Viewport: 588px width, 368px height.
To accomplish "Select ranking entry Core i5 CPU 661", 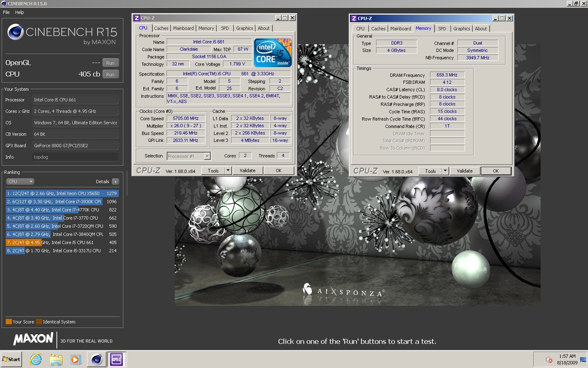I will pos(62,242).
